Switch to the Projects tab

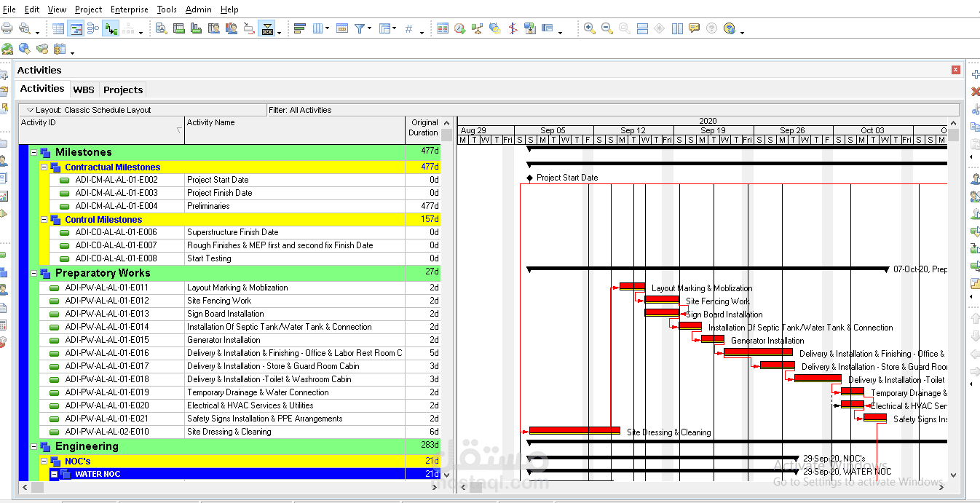pos(123,90)
